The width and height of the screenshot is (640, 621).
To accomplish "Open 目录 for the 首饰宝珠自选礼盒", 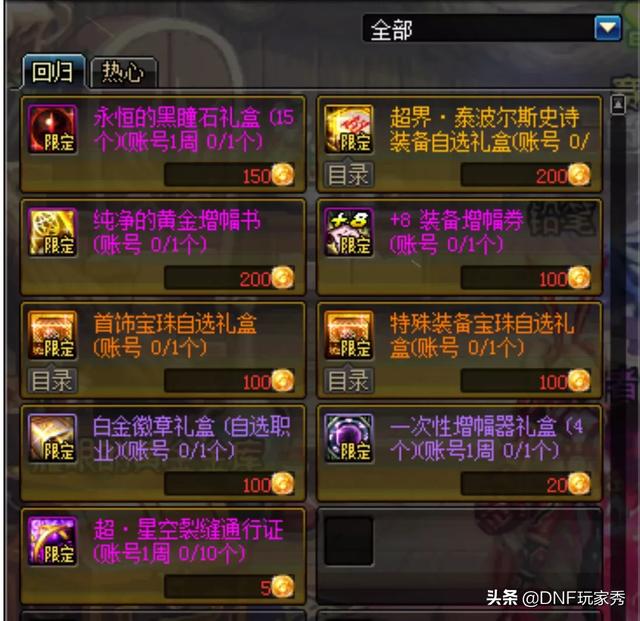I will (52, 381).
